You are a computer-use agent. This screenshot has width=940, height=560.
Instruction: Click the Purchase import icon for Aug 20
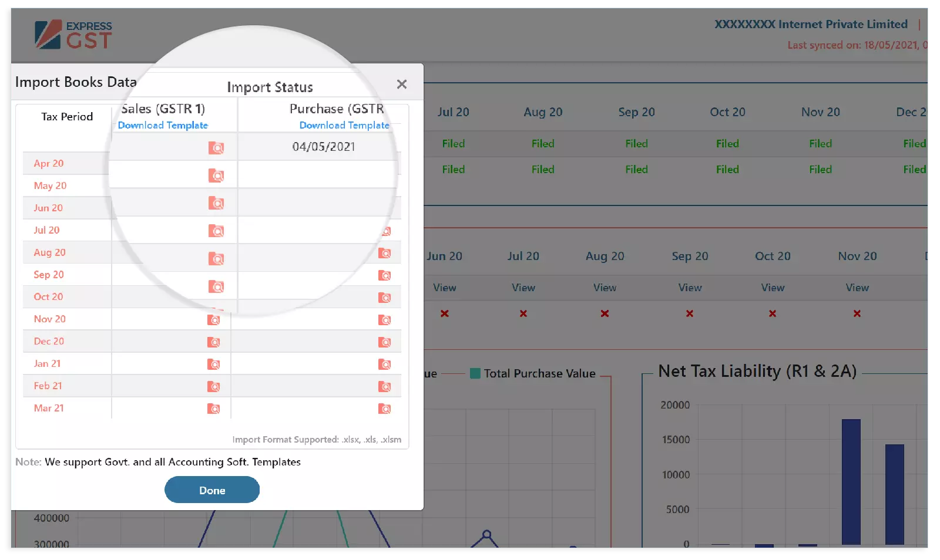(x=385, y=253)
